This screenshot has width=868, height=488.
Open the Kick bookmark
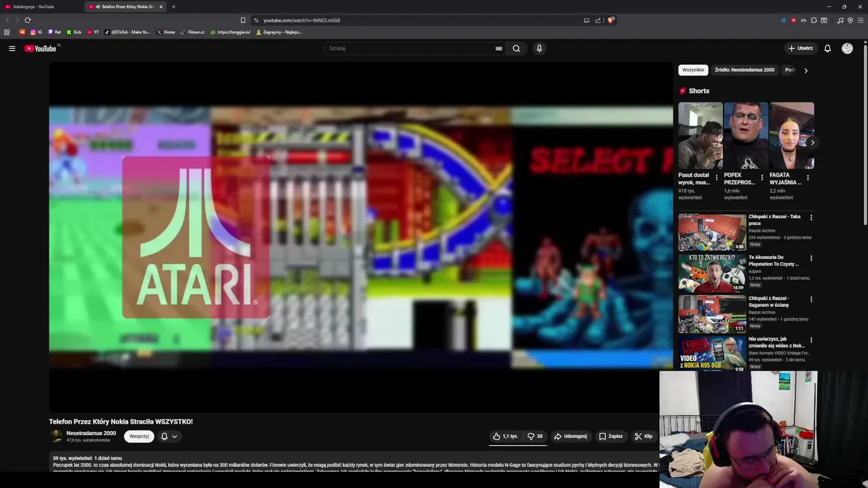[x=74, y=32]
